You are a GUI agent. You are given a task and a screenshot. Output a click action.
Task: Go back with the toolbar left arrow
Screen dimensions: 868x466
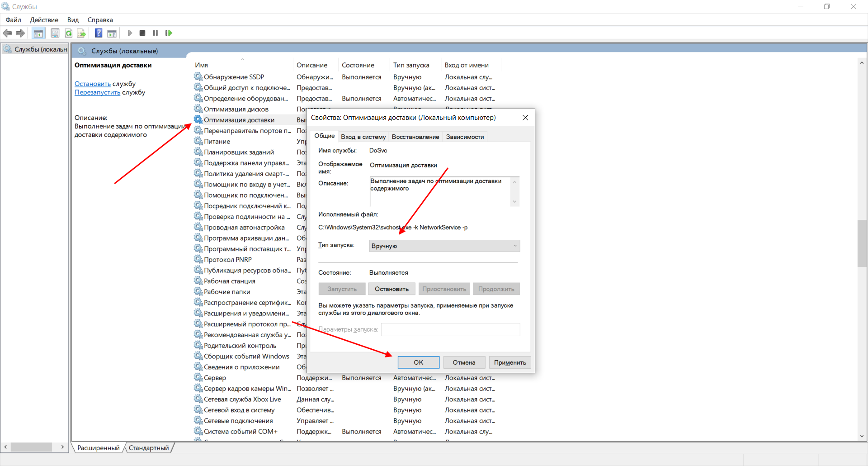7,33
